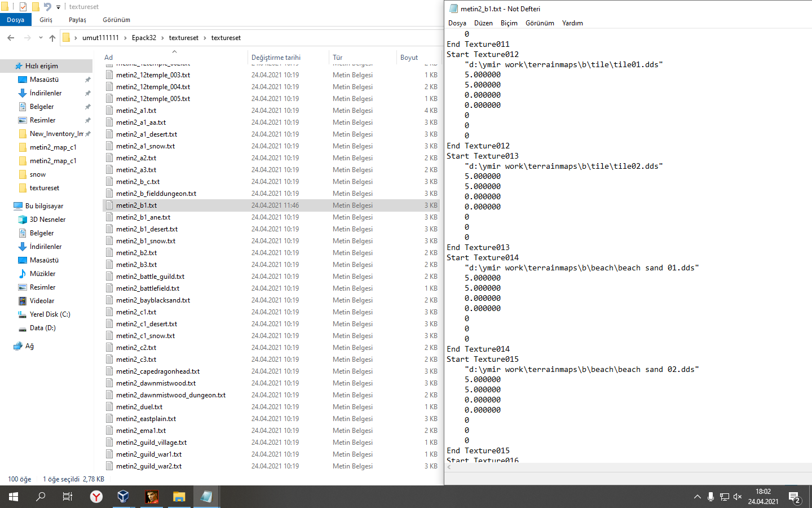Open 3D Nesneler in navigation pane

47,220
